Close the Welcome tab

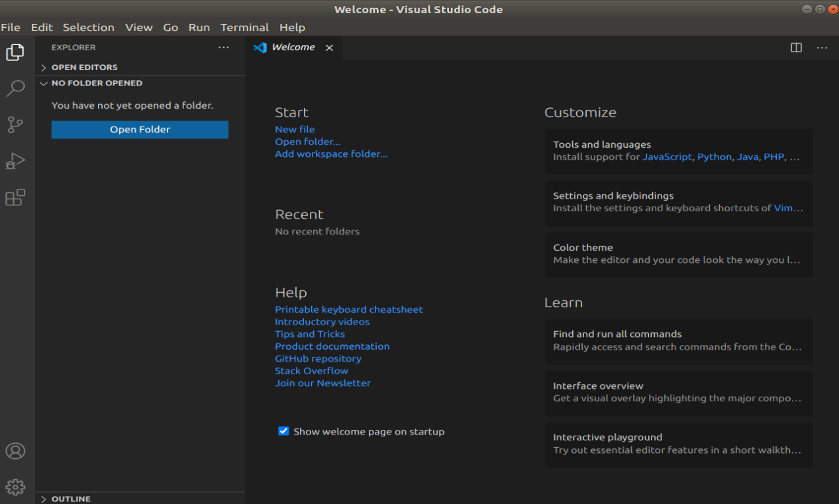tap(329, 47)
